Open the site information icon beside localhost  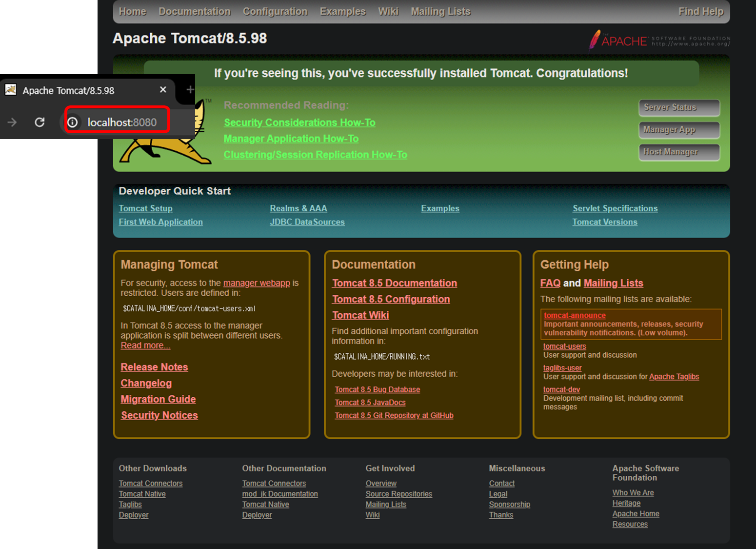[72, 122]
